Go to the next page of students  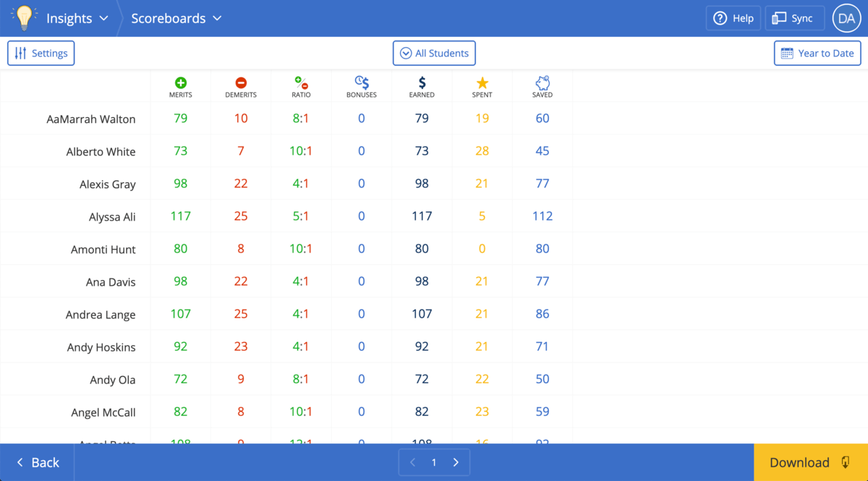click(456, 461)
